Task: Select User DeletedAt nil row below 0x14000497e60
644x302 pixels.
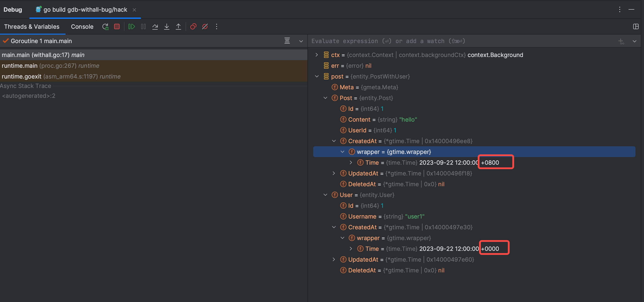Action: coord(474,270)
